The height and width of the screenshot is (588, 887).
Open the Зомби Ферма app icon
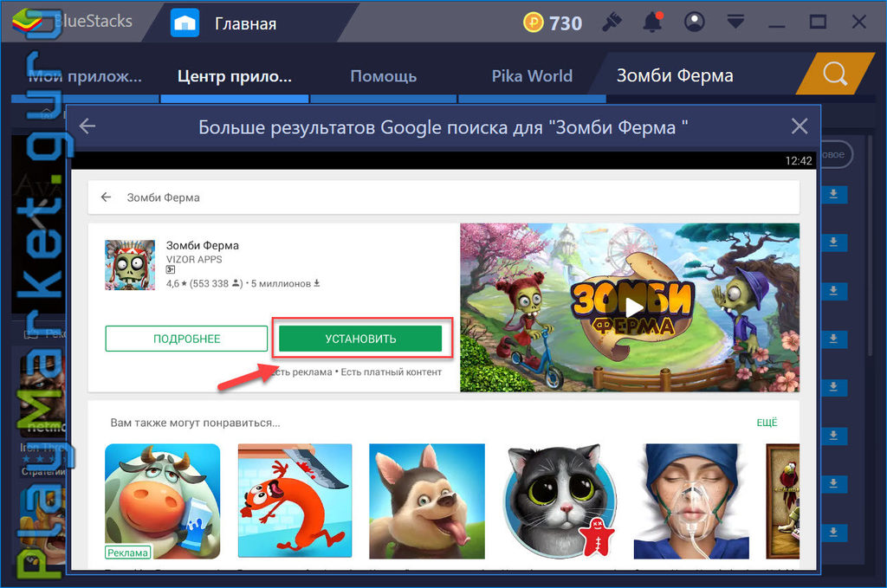[130, 265]
